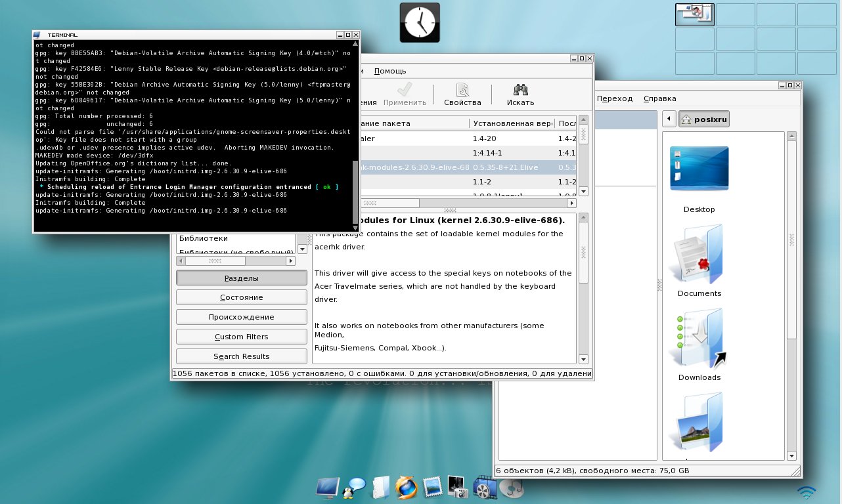This screenshot has width=842, height=504.
Task: Open the film reel video dock icon
Action: click(x=484, y=488)
